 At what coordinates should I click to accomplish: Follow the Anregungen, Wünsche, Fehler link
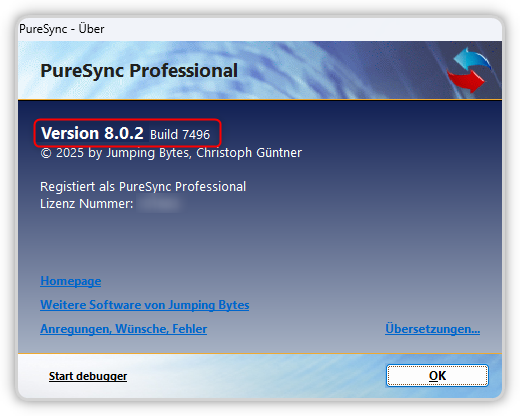[124, 329]
